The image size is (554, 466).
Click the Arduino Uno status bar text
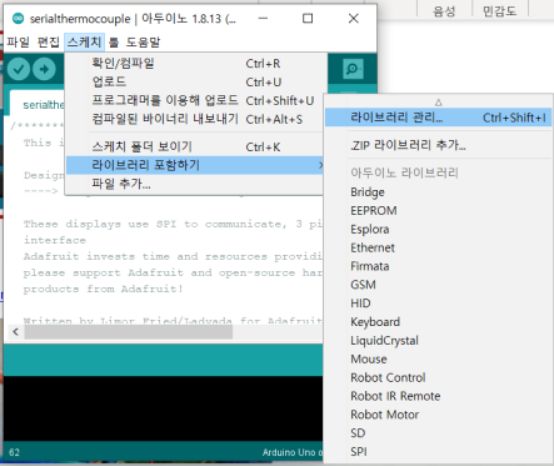292,453
